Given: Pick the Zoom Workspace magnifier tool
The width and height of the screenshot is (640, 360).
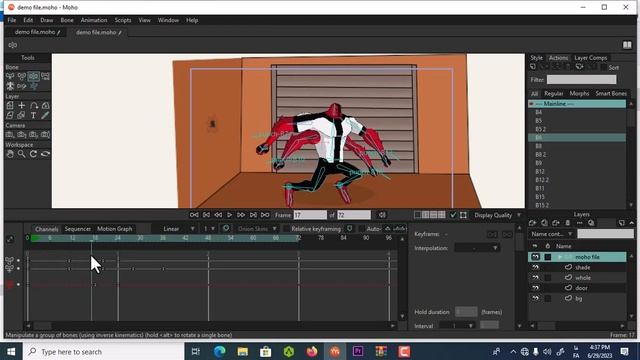Looking at the screenshot, I should 22,154.
